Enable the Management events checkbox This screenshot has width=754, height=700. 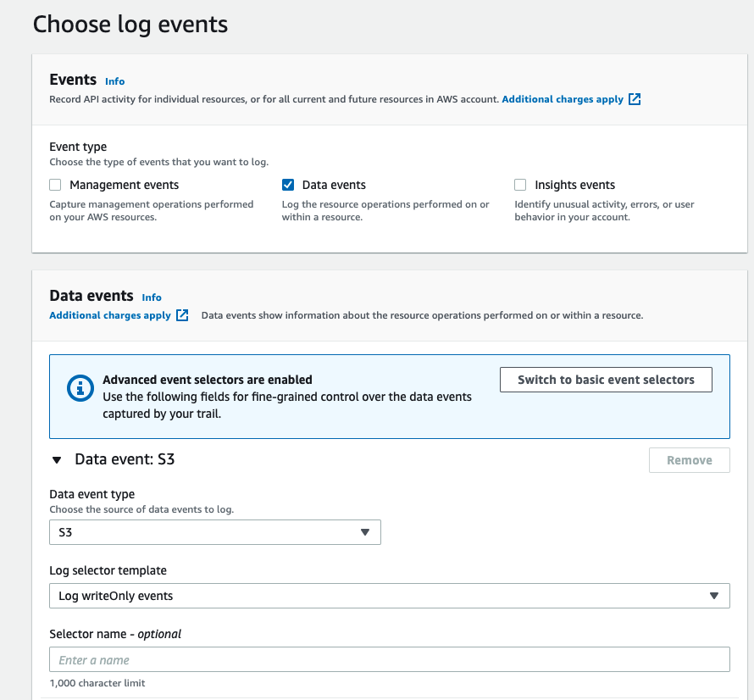[56, 185]
